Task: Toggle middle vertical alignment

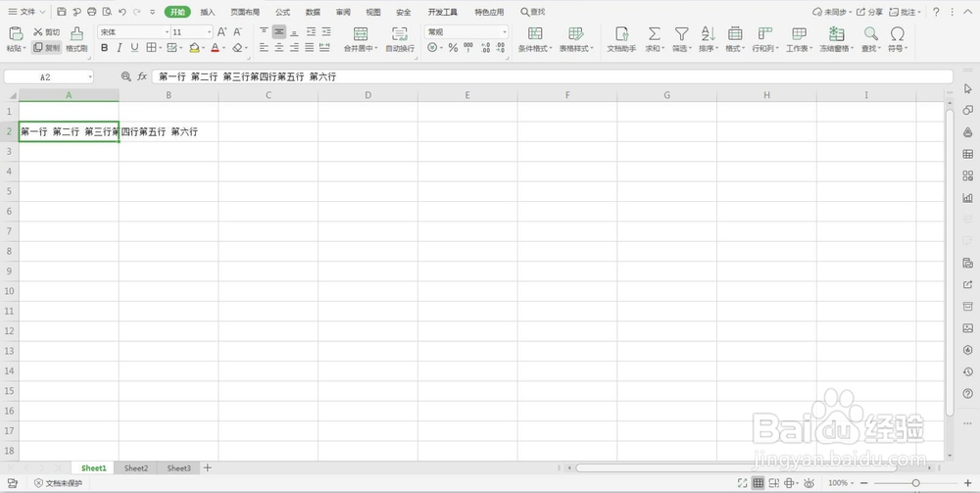Action: (x=278, y=32)
